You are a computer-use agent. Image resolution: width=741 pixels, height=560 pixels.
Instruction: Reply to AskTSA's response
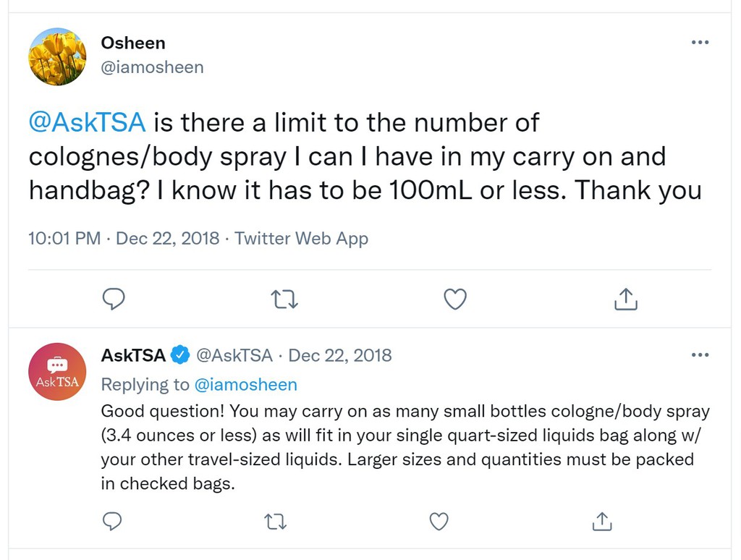coord(112,521)
